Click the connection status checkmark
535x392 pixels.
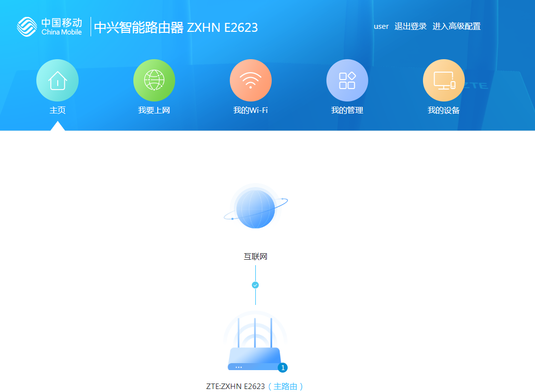point(255,285)
